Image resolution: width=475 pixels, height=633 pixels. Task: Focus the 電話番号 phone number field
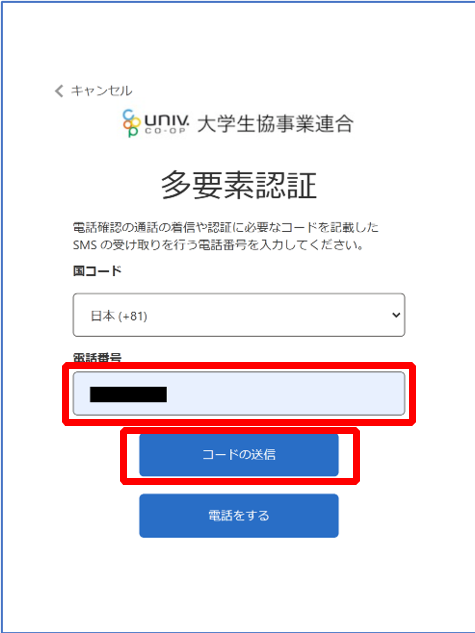tap(239, 394)
